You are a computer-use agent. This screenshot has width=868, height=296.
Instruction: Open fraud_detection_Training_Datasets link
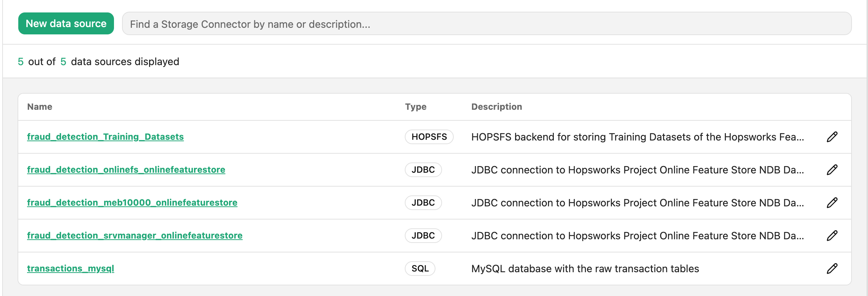click(x=105, y=137)
